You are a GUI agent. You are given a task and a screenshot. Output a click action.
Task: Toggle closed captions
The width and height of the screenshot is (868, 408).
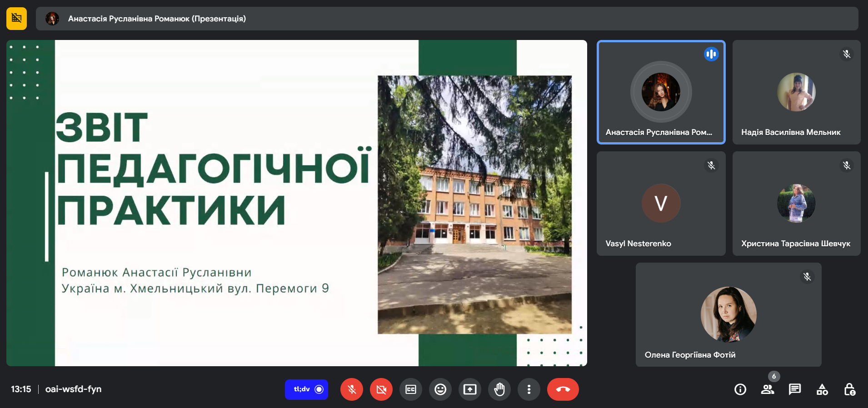pos(411,389)
